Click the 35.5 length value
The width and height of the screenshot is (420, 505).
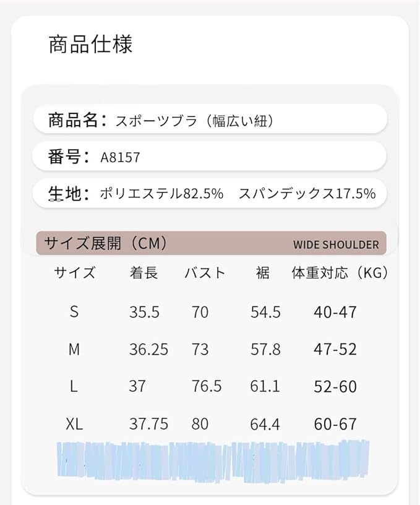click(x=144, y=312)
